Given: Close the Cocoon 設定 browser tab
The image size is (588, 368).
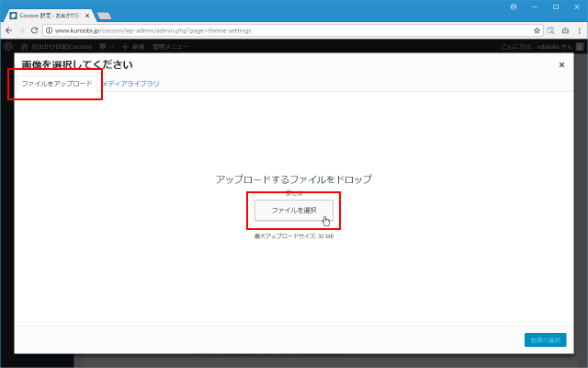Looking at the screenshot, I should click(87, 16).
